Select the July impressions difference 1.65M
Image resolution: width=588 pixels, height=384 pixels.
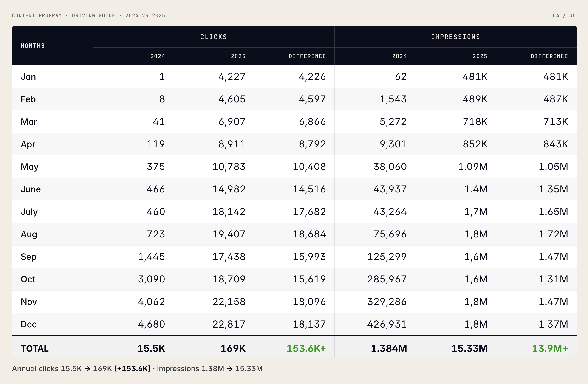tap(553, 212)
